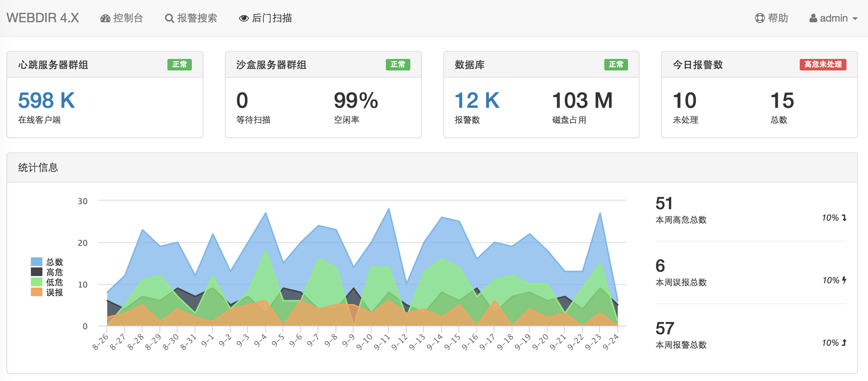
Task: Click the up arrow next to 本周报警总数
Action: (x=844, y=343)
